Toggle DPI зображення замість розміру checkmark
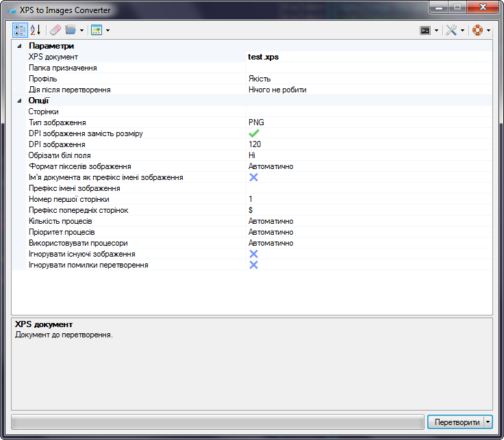The height and width of the screenshot is (440, 504). (x=254, y=133)
